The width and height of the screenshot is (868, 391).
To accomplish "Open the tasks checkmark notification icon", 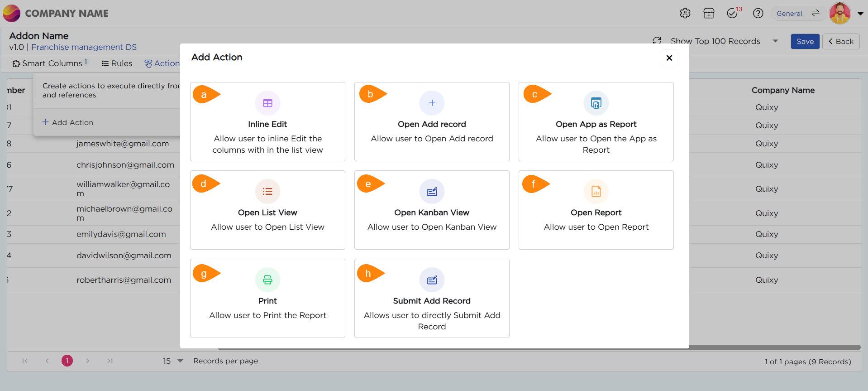I will point(733,14).
